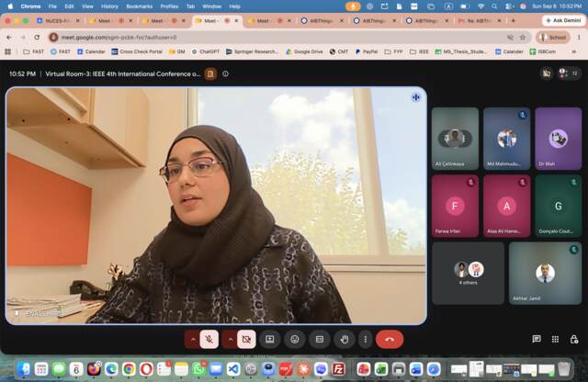This screenshot has height=382, width=588.
Task: Expand the FYP bookmarks folder
Action: (393, 51)
